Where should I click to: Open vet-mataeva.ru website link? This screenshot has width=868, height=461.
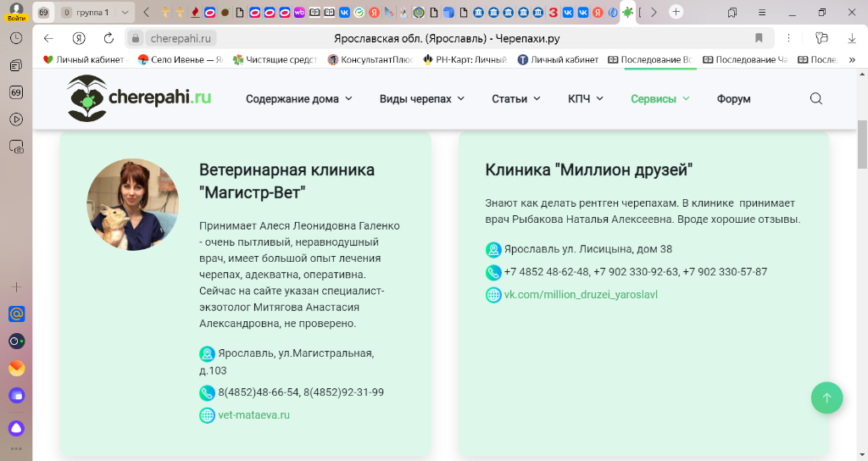pos(253,414)
